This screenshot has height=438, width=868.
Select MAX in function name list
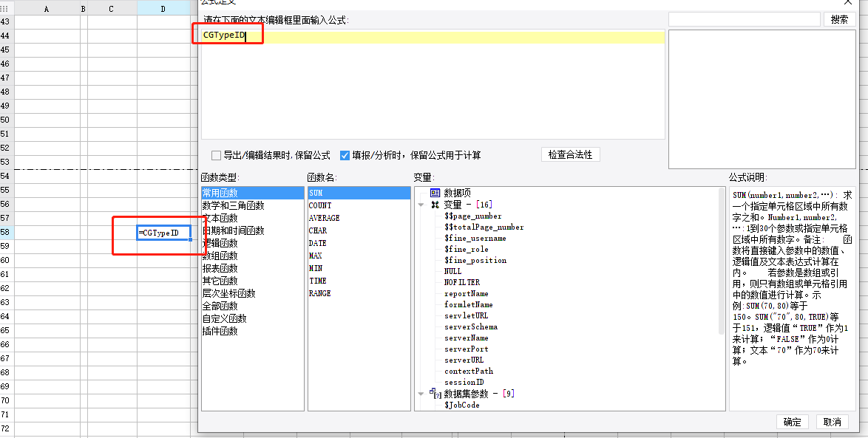click(x=359, y=256)
